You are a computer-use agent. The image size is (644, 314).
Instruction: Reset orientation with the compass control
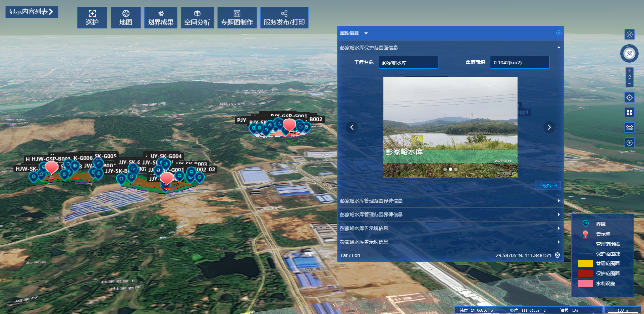pyautogui.click(x=629, y=54)
